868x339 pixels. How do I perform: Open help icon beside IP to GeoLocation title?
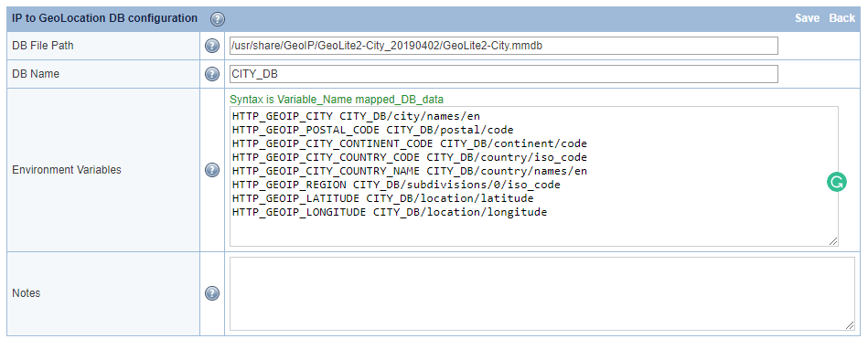218,19
